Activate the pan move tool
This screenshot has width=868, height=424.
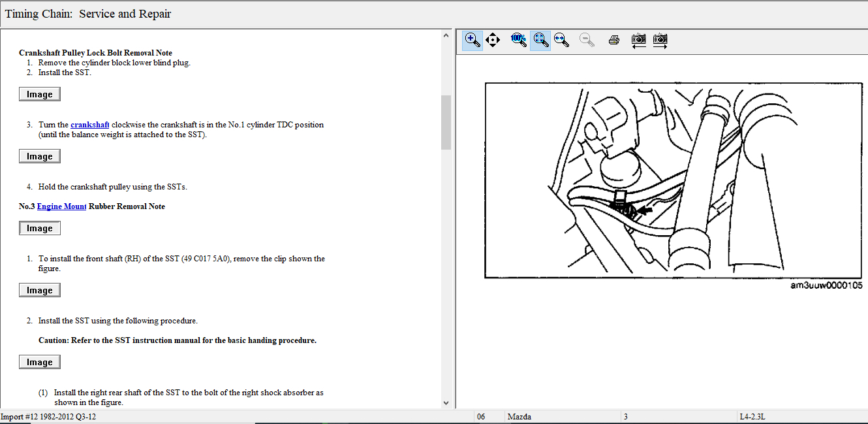coord(493,40)
